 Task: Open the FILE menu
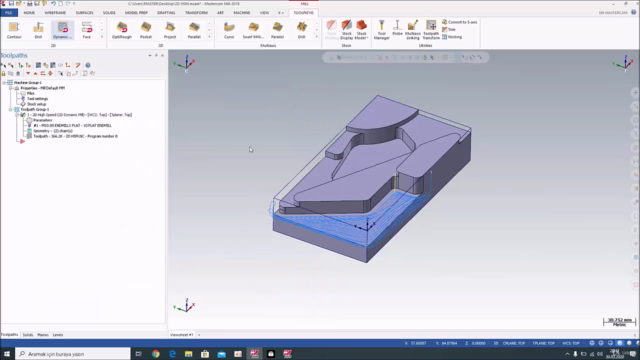tap(9, 13)
